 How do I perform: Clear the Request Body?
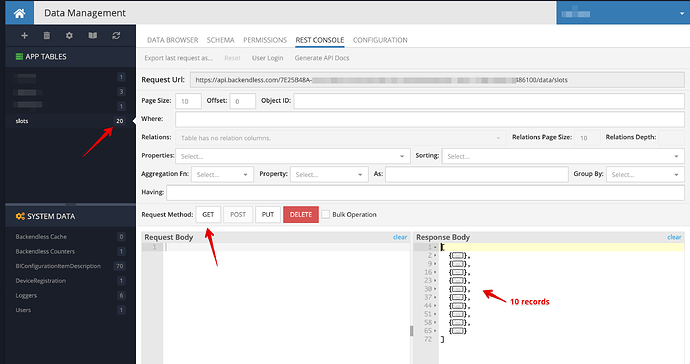[x=400, y=237]
